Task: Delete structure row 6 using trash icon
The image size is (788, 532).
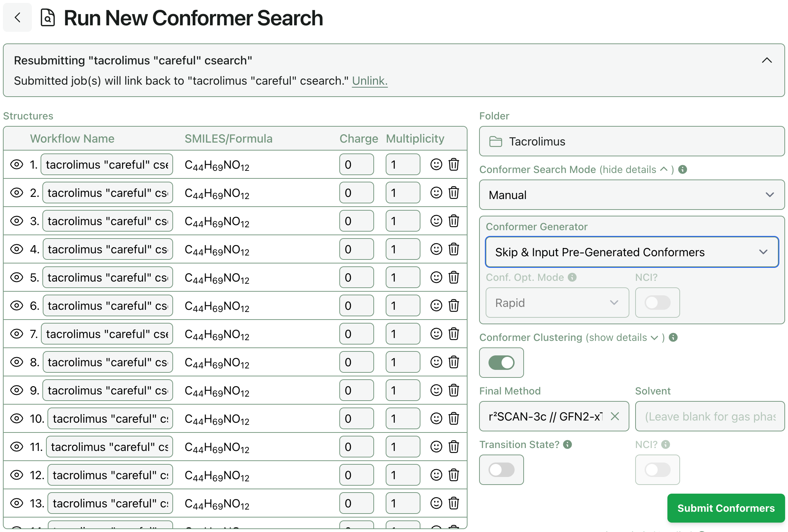Action: (453, 306)
